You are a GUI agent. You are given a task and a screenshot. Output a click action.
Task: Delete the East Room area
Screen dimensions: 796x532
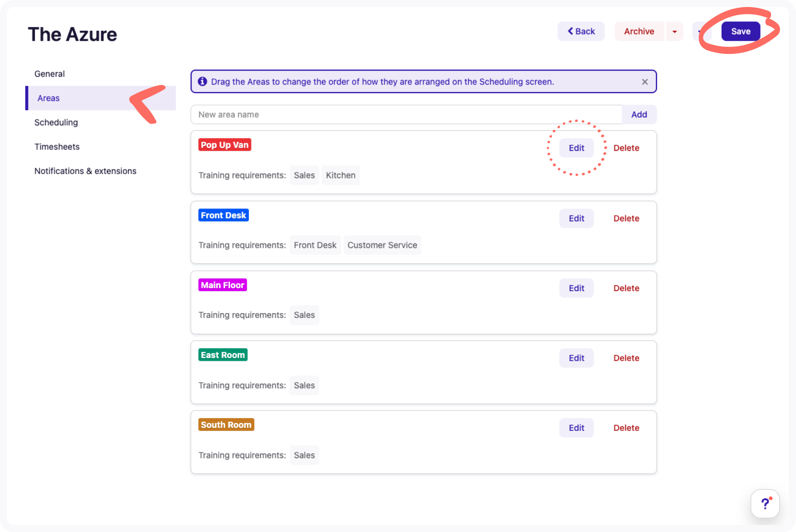coord(626,358)
